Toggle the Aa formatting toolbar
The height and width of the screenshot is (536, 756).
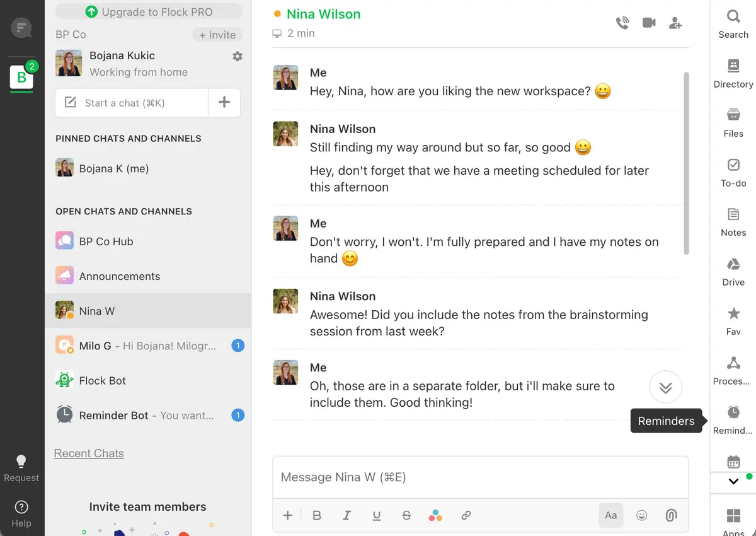point(610,515)
